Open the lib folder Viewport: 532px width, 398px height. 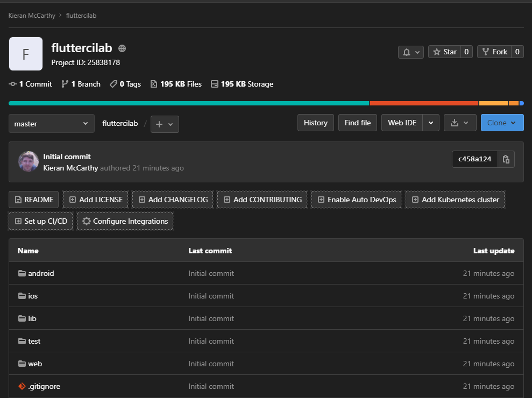click(32, 318)
